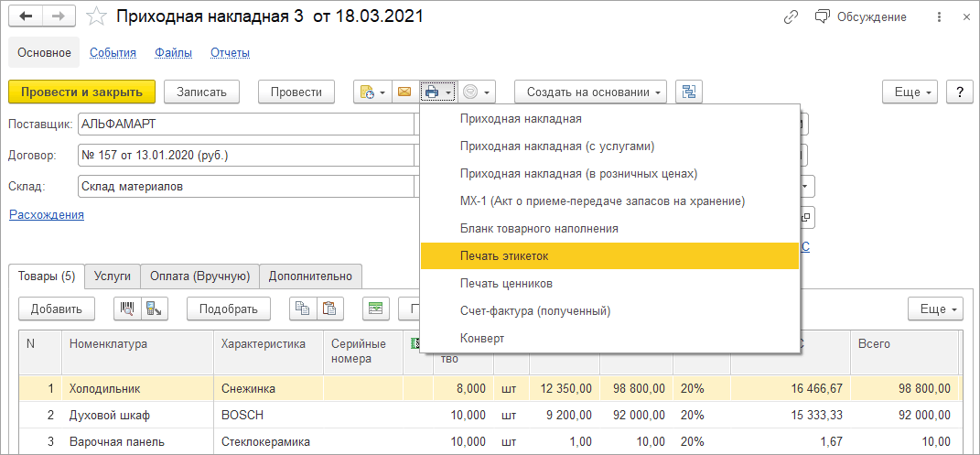Add document to favorites with star
The image size is (980, 455).
click(95, 16)
